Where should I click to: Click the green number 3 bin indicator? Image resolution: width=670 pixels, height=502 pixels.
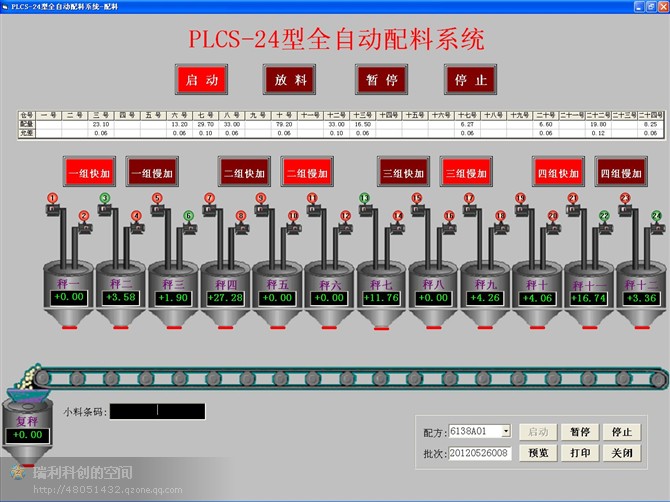[104, 198]
